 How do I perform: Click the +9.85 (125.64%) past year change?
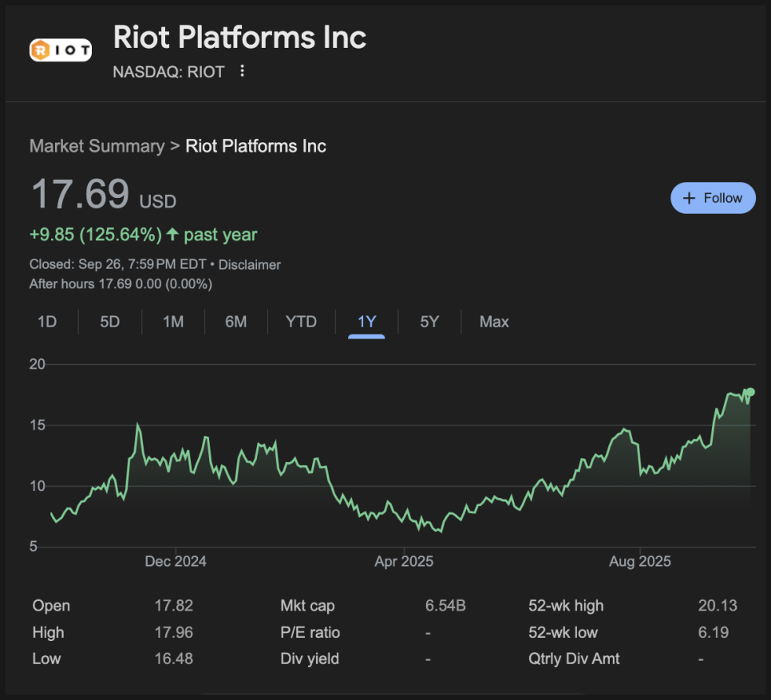[143, 235]
